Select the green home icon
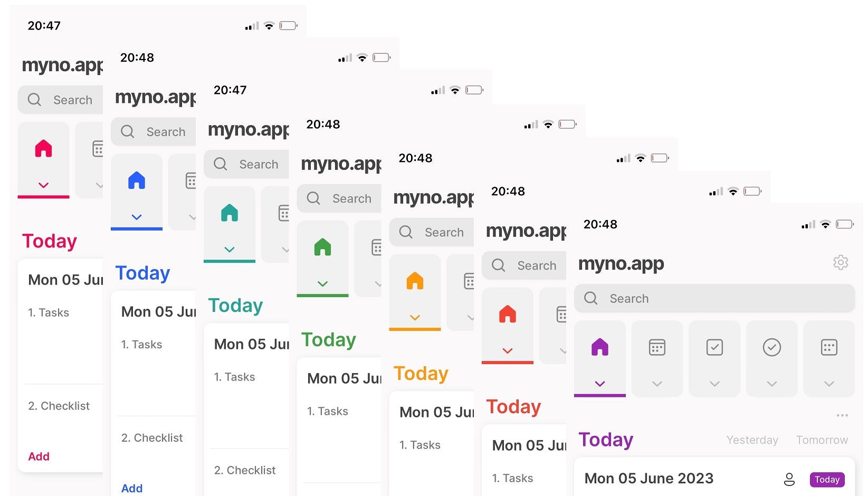The height and width of the screenshot is (496, 868). click(322, 247)
